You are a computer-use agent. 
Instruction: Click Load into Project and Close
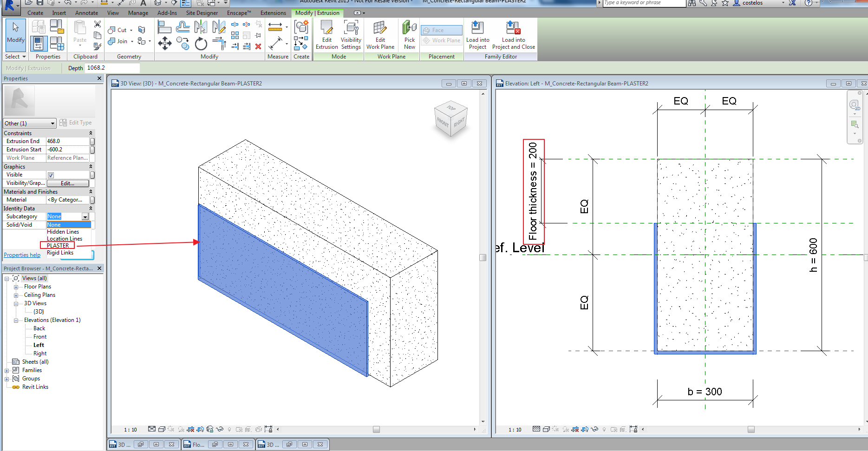pos(513,35)
